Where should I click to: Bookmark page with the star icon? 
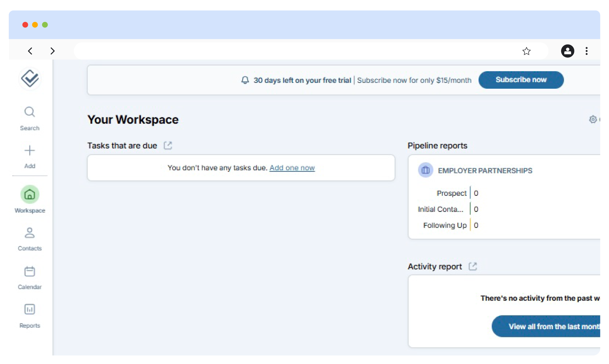pos(526,51)
